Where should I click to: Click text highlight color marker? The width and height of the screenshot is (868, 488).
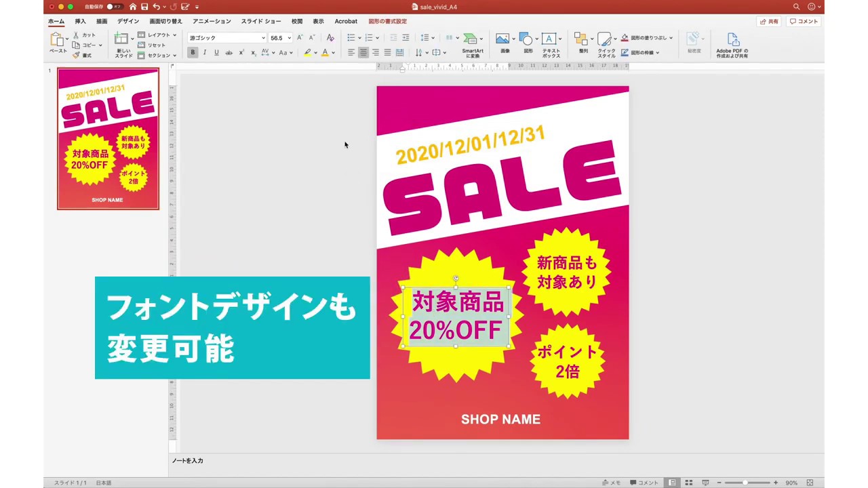tap(307, 53)
